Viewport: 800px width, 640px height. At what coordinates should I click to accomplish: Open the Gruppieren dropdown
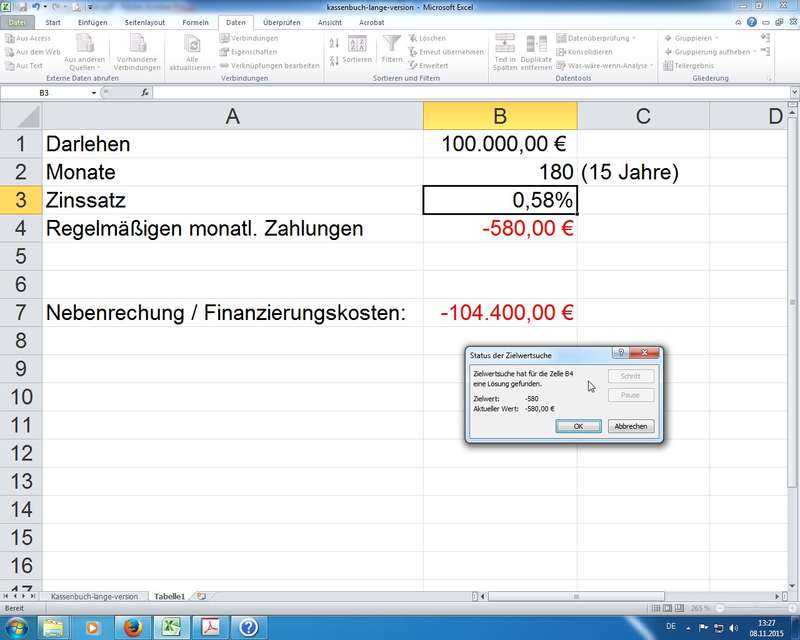716,38
